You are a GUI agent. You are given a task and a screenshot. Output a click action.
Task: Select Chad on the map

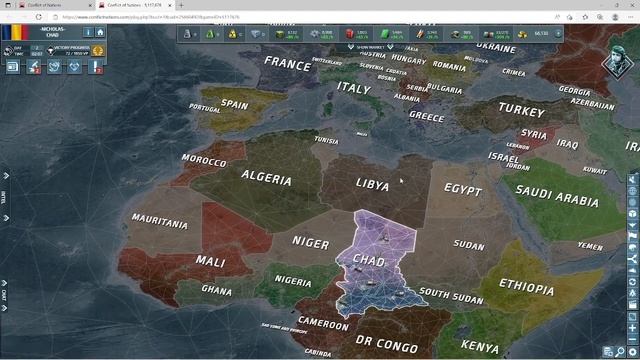click(x=369, y=260)
